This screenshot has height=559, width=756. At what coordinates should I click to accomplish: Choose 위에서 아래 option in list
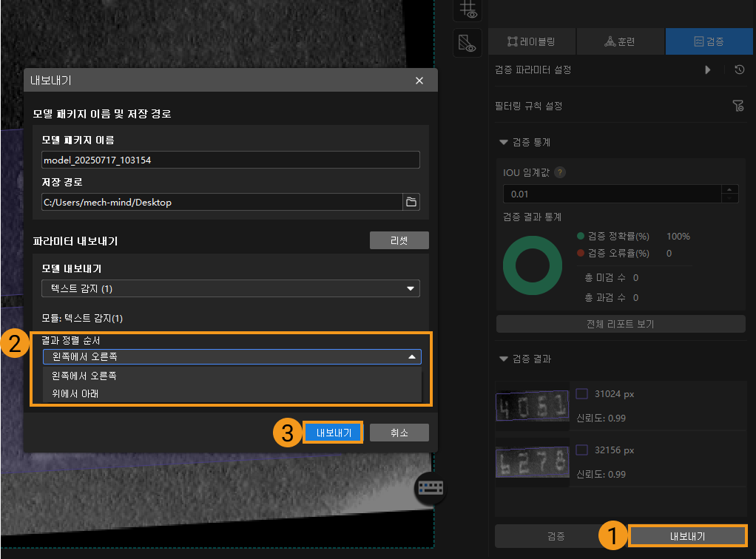click(232, 393)
